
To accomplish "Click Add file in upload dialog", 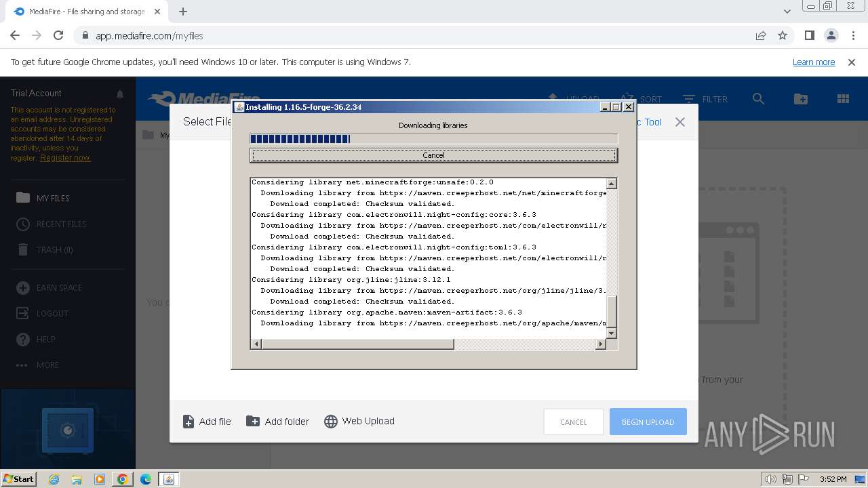I will (207, 422).
